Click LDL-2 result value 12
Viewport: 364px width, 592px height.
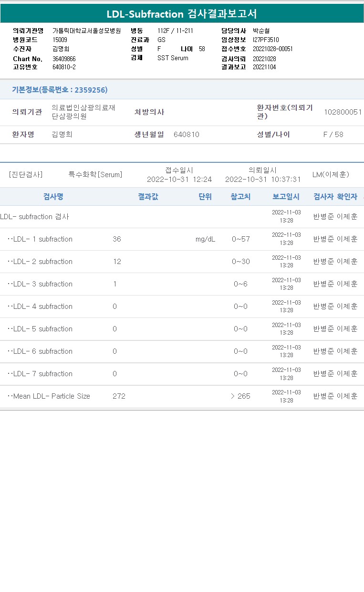(117, 262)
